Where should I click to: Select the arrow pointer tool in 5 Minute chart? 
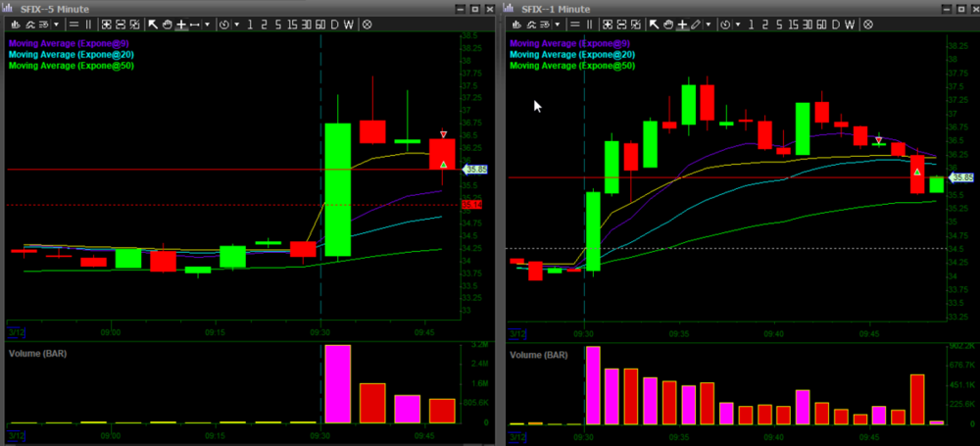click(x=153, y=25)
